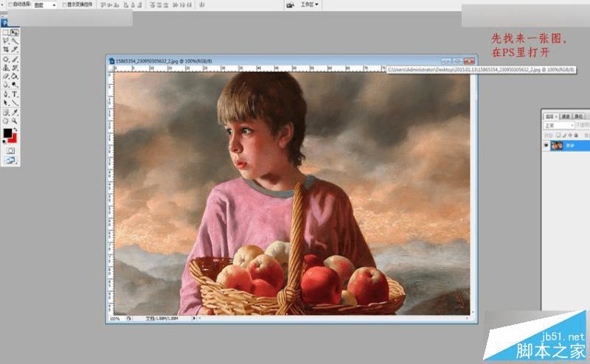Select the Lasso tool
The image size is (590, 364).
coord(6,41)
